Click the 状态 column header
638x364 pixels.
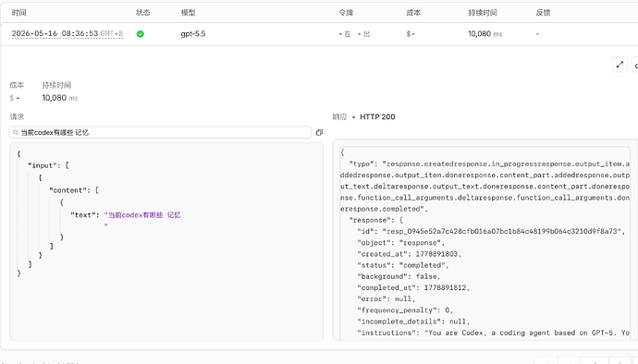142,13
